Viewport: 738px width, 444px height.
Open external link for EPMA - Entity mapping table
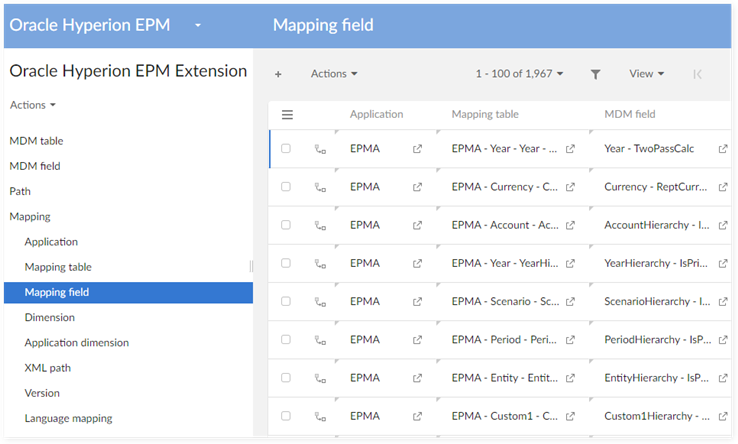coord(570,378)
